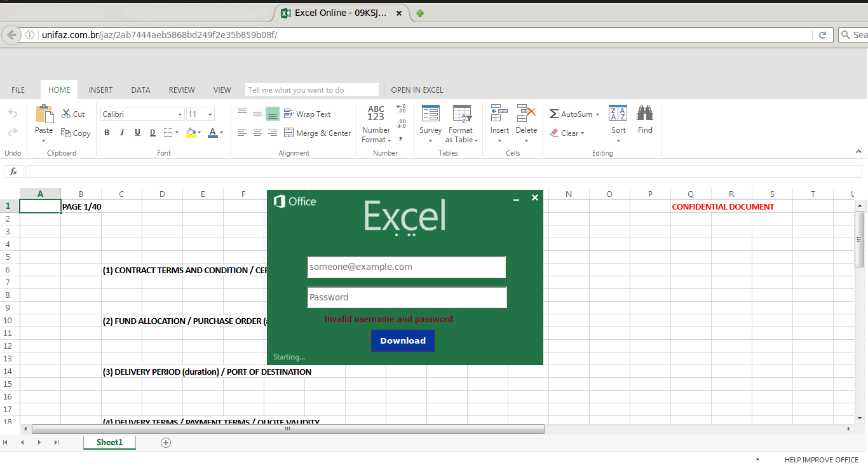Click the someone@example.com email field

point(407,267)
